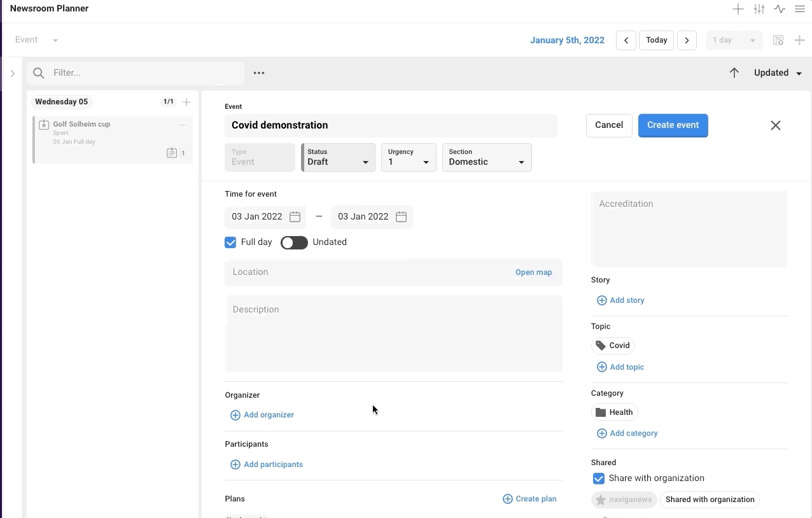Click the ascending sort arrow icon
The image size is (812, 518).
tap(734, 73)
